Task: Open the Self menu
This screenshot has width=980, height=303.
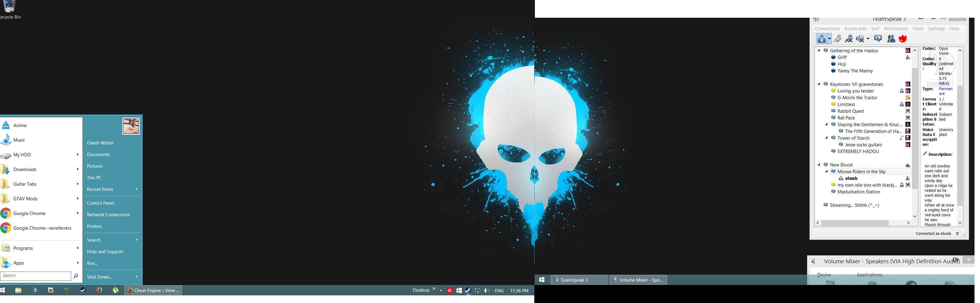Action: click(876, 29)
